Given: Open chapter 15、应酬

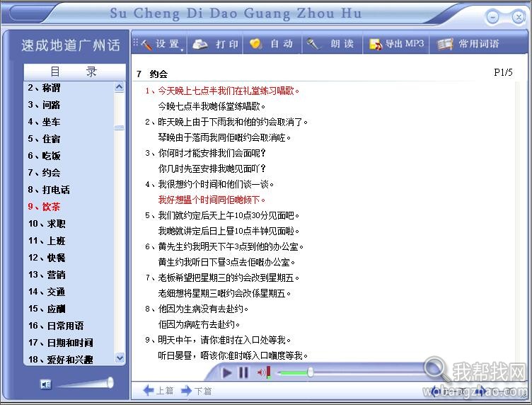Looking at the screenshot, I should tap(47, 309).
